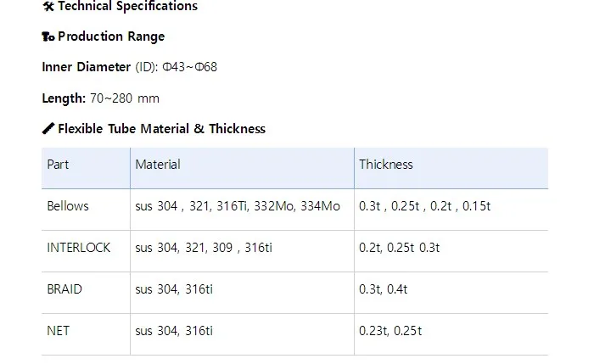Click the Length 70~280 mm line
The width and height of the screenshot is (611, 364).
pos(100,98)
